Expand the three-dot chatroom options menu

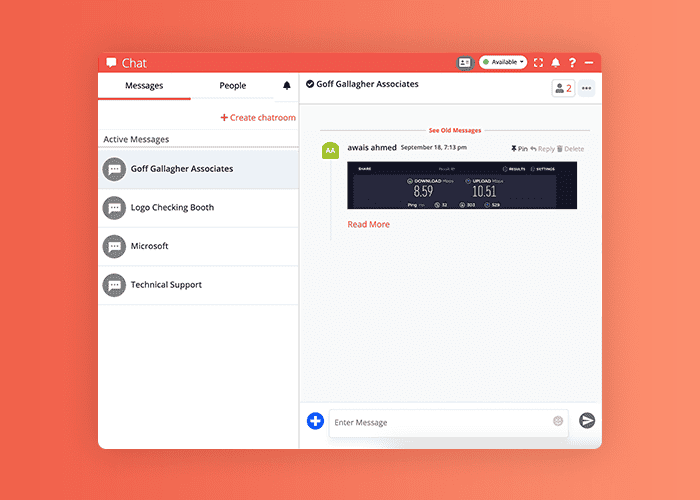(587, 88)
